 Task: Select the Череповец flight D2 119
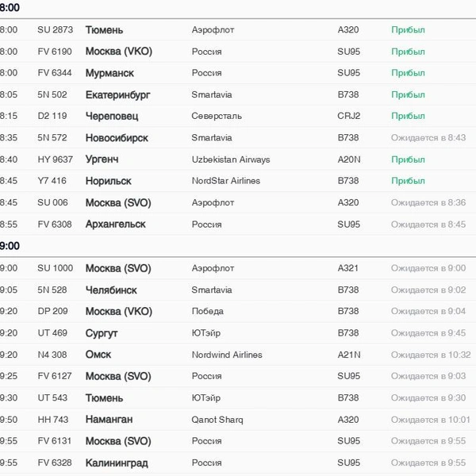(238, 116)
